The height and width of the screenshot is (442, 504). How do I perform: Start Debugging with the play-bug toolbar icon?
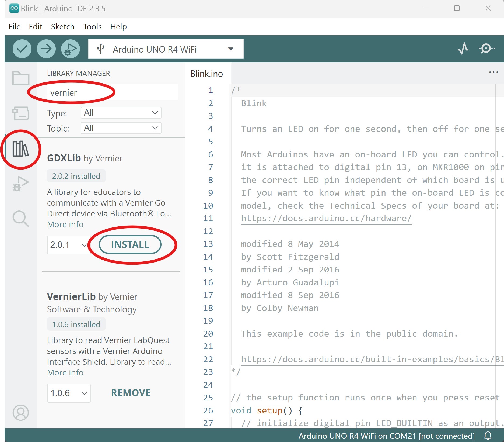click(x=71, y=49)
